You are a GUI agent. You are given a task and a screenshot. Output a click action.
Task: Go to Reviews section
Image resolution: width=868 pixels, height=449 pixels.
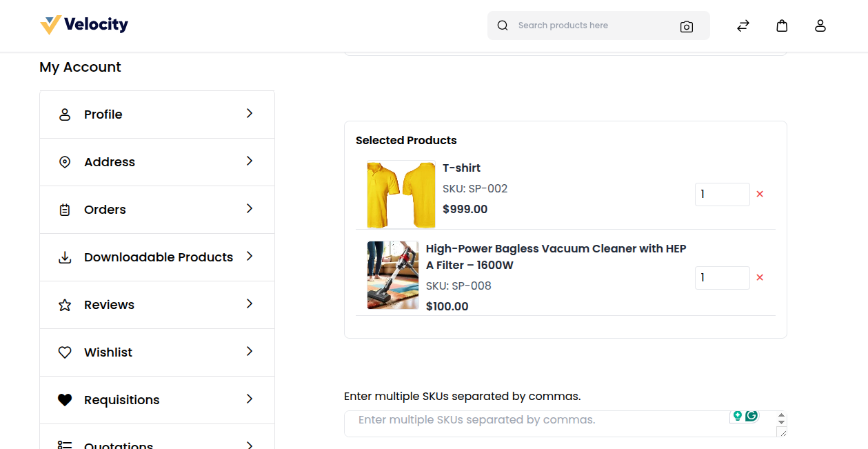[109, 305]
